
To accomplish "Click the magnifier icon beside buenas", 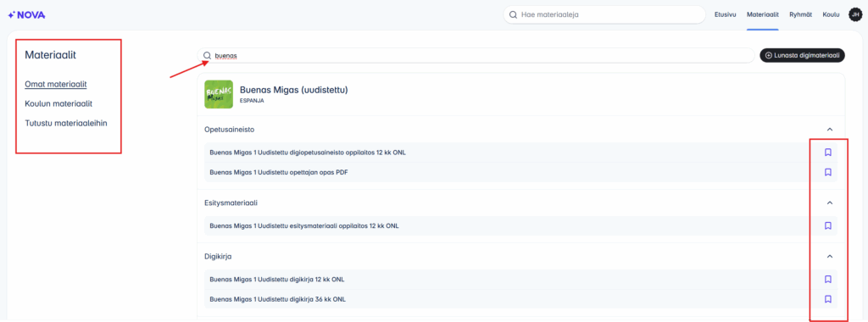I will [207, 55].
